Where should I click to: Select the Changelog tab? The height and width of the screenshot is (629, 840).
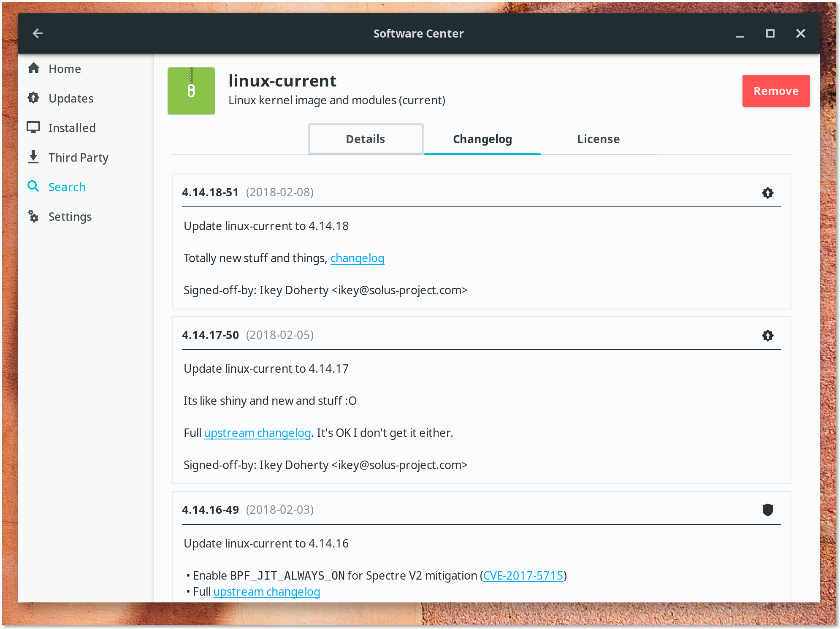pos(482,139)
